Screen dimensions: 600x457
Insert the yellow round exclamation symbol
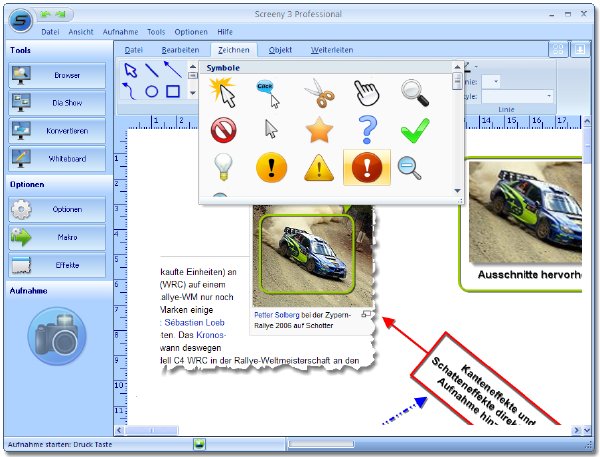tap(271, 167)
